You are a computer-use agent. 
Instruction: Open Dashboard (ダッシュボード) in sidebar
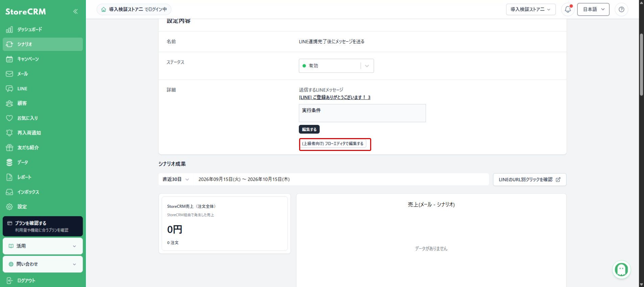pyautogui.click(x=43, y=29)
